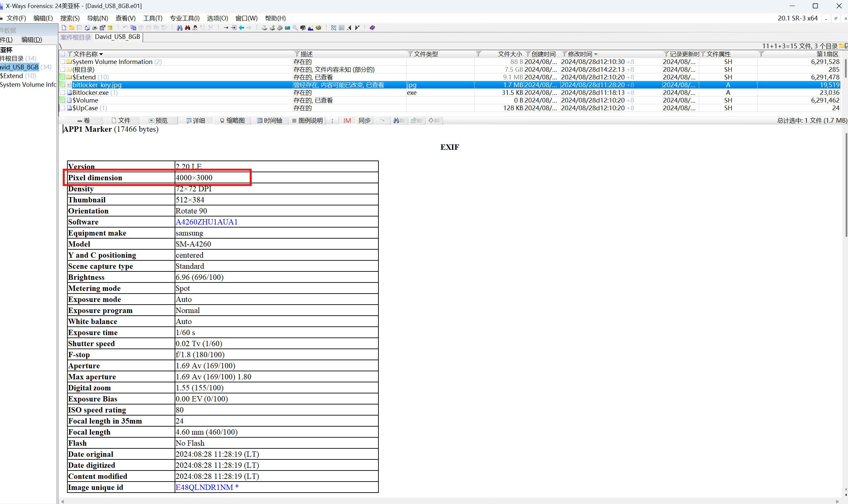Switch to the 案件根目录 tab

76,37
